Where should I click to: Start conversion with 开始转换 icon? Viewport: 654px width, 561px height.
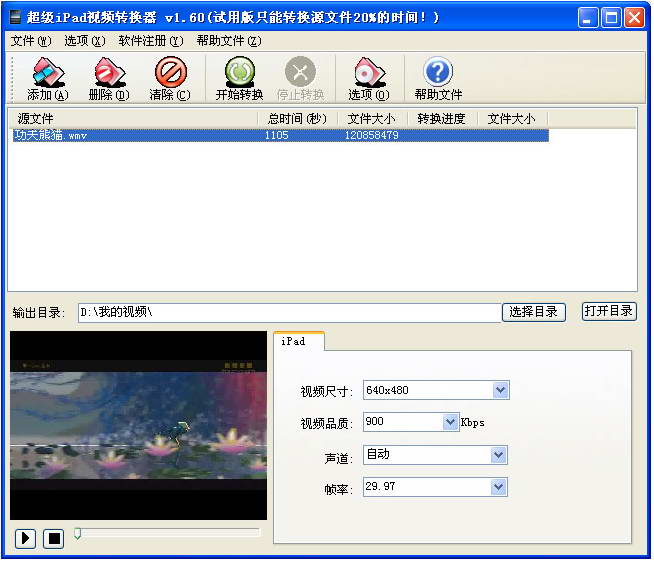[x=239, y=79]
